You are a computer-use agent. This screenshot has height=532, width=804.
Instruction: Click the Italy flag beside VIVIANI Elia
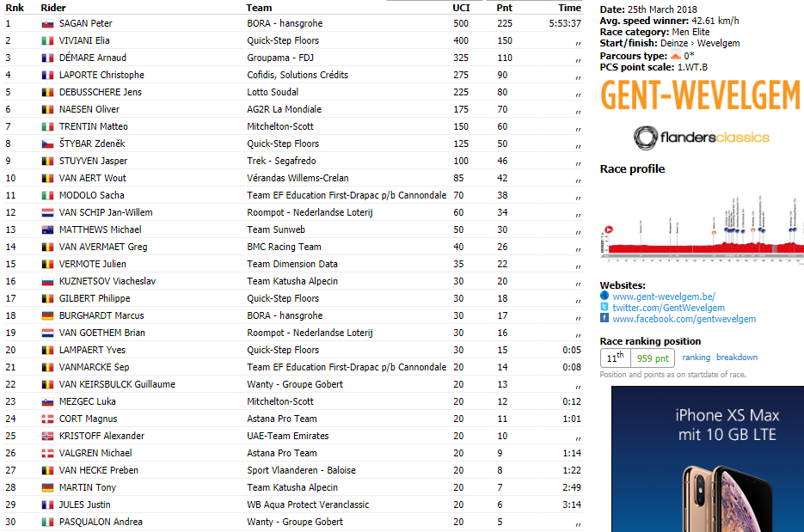coord(47,41)
